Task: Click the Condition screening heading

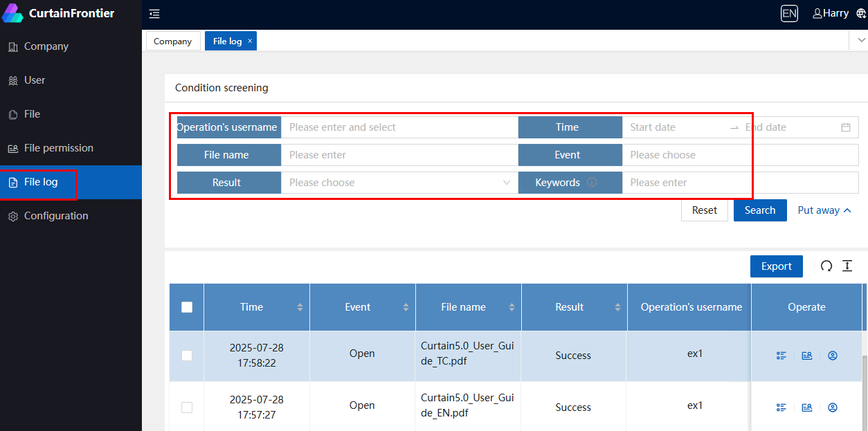Action: [x=221, y=88]
